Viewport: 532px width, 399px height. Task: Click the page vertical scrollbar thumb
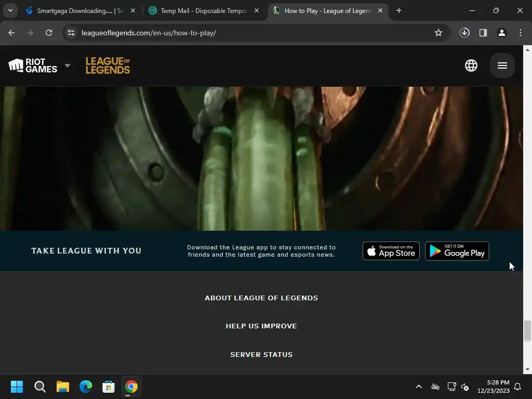tap(527, 331)
